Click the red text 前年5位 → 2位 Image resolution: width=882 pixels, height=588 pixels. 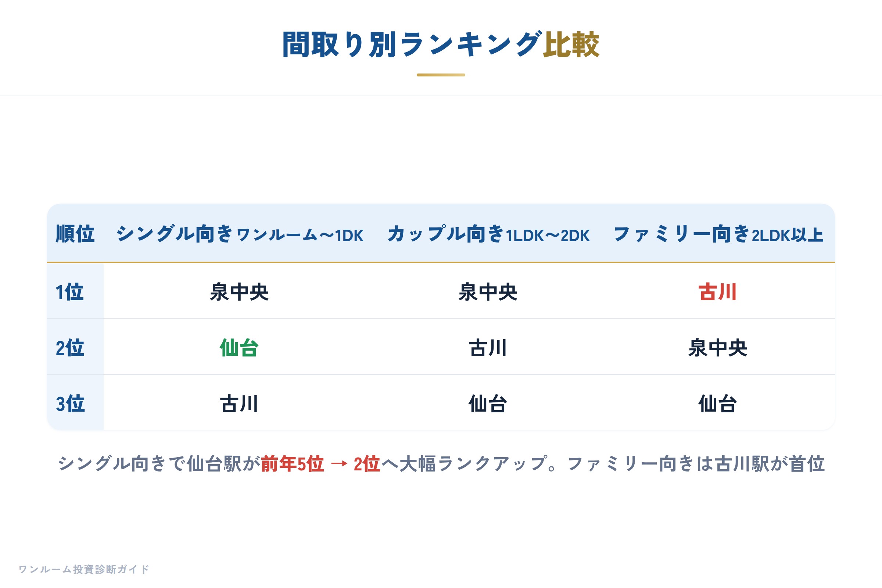[320, 464]
